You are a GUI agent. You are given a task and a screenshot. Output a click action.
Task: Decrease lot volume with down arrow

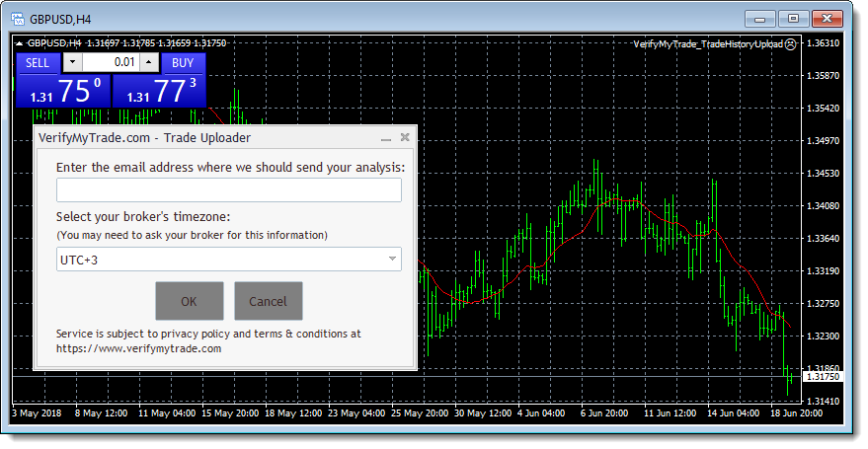pos(72,62)
